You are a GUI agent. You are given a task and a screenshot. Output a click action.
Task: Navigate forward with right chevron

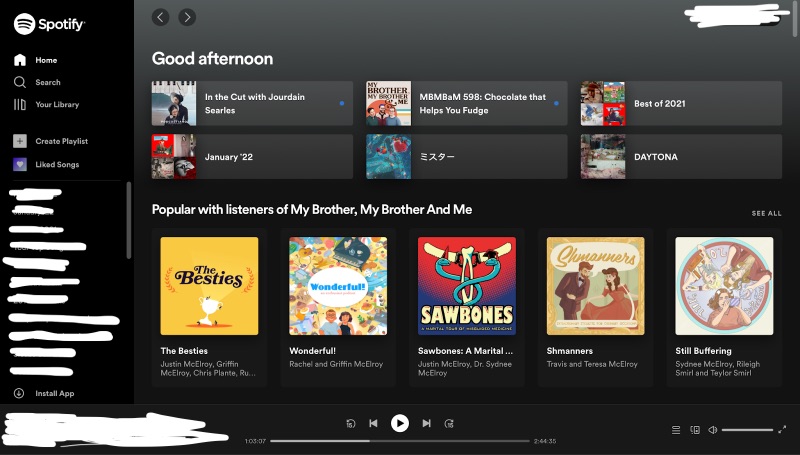(187, 17)
